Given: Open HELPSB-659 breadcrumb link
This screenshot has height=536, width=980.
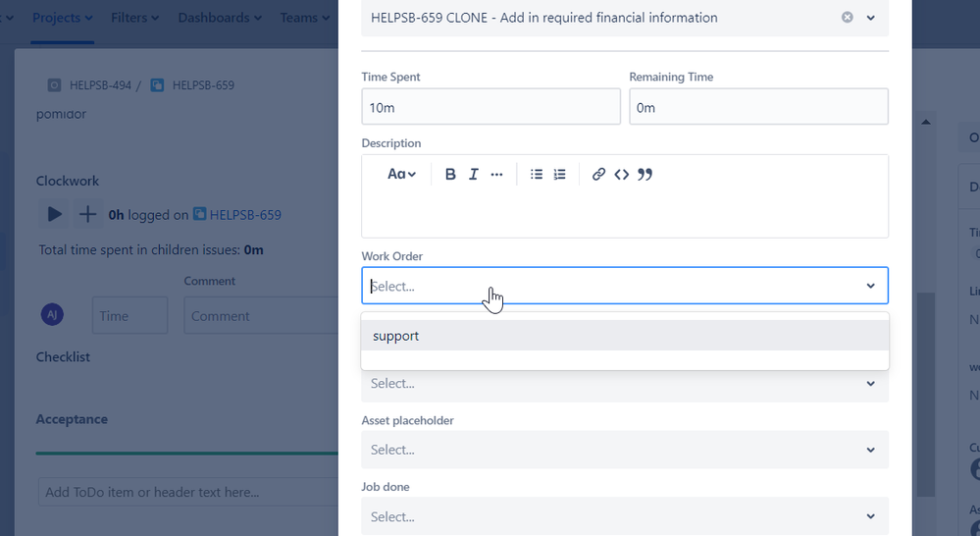Looking at the screenshot, I should (203, 85).
